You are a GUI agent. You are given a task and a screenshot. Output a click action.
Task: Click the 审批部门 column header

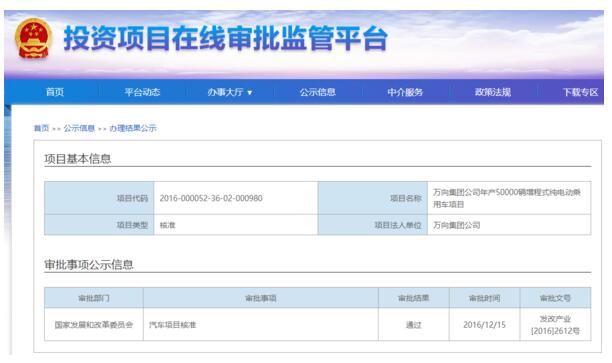(94, 298)
